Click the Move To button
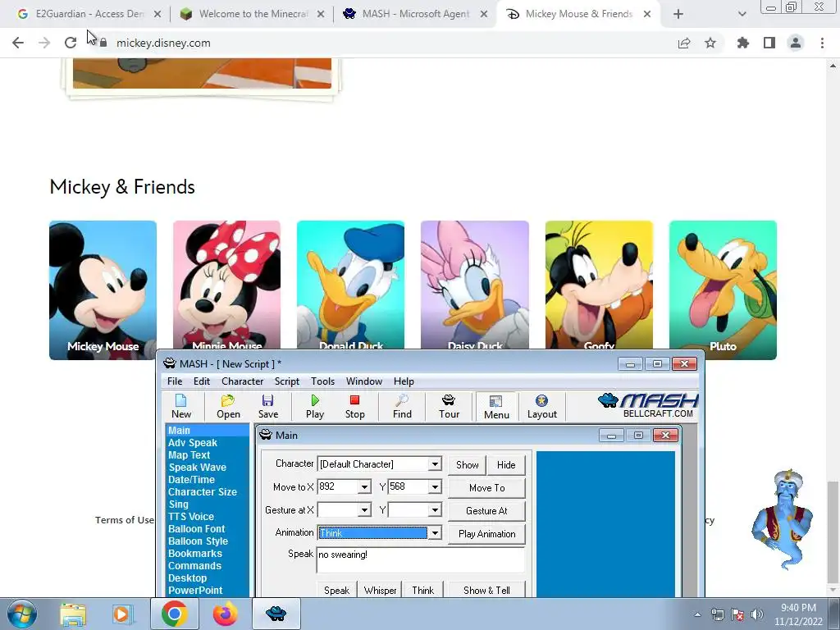The width and height of the screenshot is (840, 630). point(486,488)
